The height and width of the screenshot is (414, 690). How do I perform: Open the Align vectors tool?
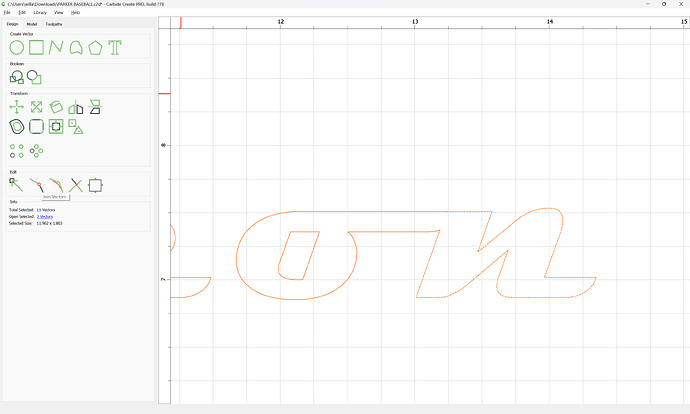tap(95, 107)
